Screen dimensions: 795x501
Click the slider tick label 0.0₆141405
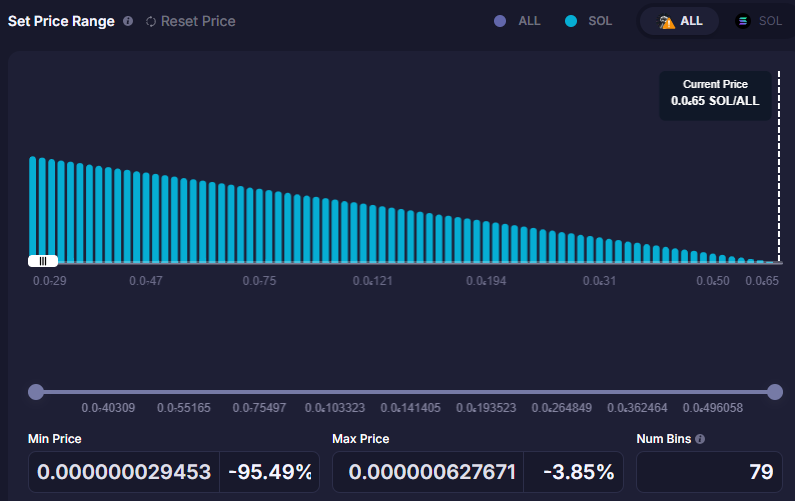(x=410, y=408)
